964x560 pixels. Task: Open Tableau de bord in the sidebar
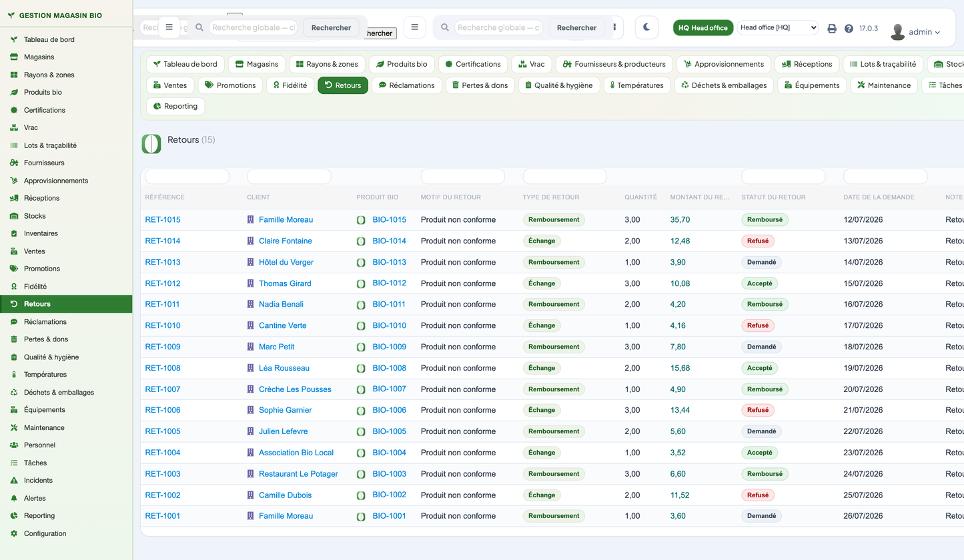pyautogui.click(x=66, y=39)
